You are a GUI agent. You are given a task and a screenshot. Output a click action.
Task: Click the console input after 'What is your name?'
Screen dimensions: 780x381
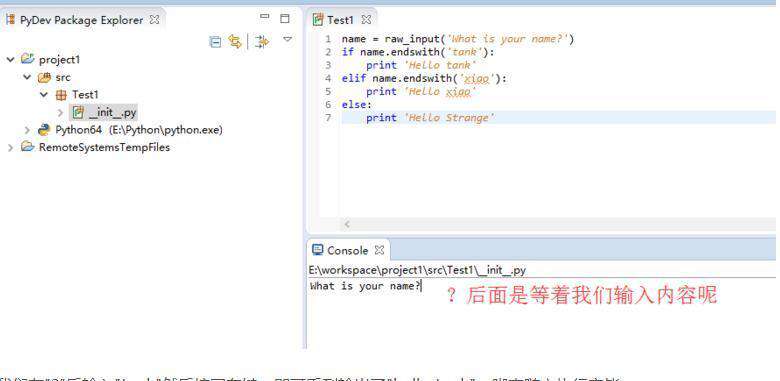(x=423, y=286)
